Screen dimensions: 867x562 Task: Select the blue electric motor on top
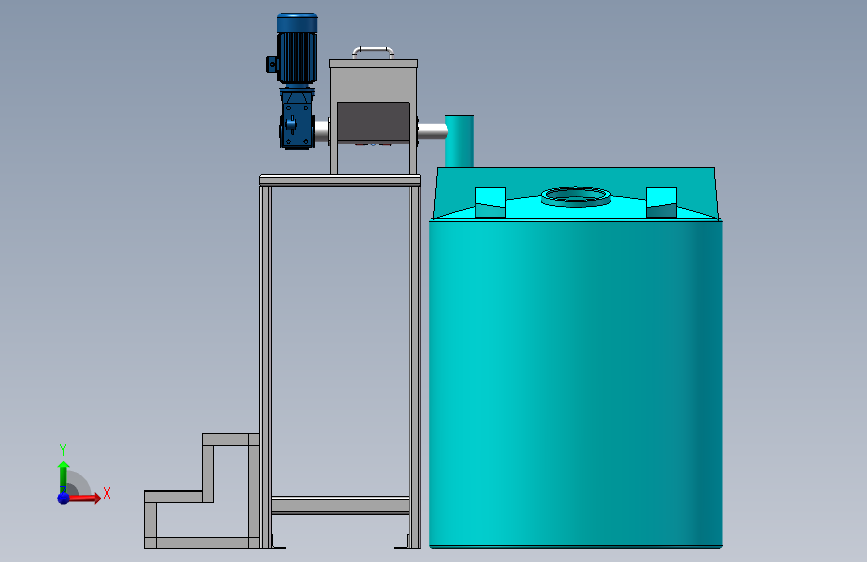coord(296,49)
